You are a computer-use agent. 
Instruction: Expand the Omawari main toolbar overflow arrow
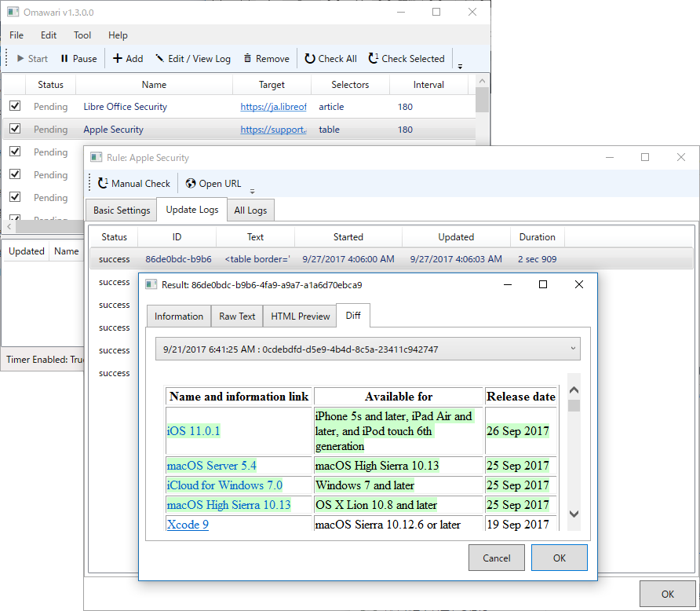pos(460,67)
